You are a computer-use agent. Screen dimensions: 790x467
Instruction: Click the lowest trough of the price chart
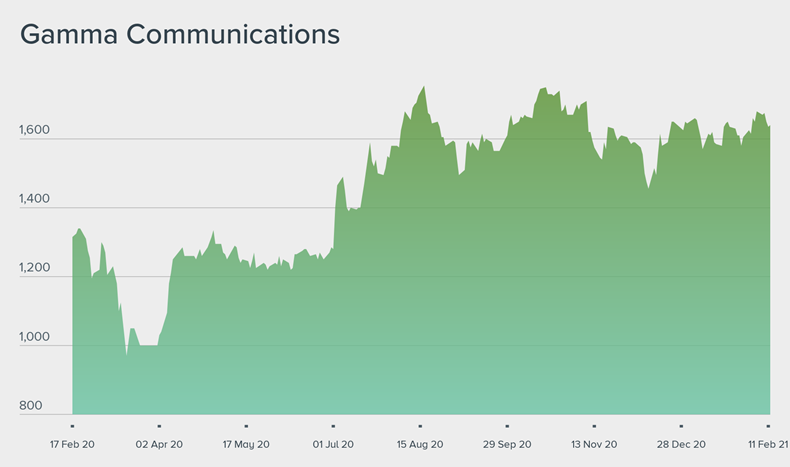tap(126, 355)
